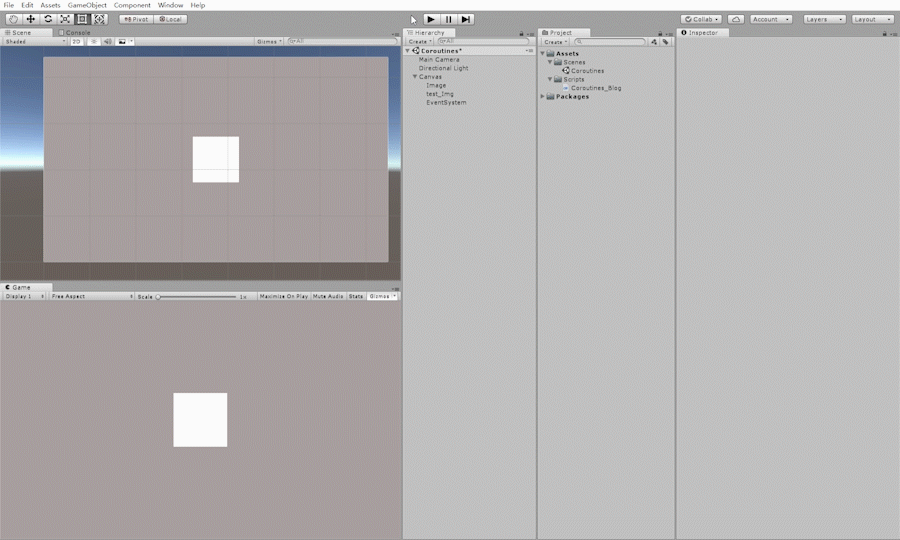Adjust the Game view Scale slider
Image resolution: width=900 pixels, height=540 pixels.
pos(197,297)
